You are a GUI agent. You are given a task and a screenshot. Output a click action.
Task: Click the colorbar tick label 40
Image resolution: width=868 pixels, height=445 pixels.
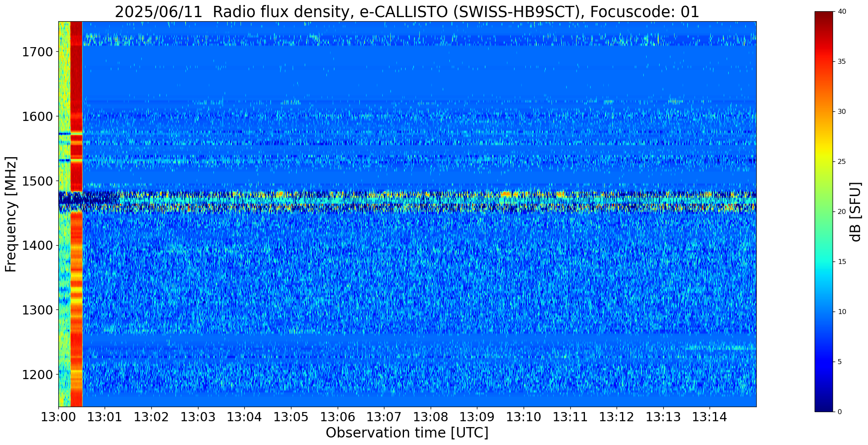[x=842, y=12]
